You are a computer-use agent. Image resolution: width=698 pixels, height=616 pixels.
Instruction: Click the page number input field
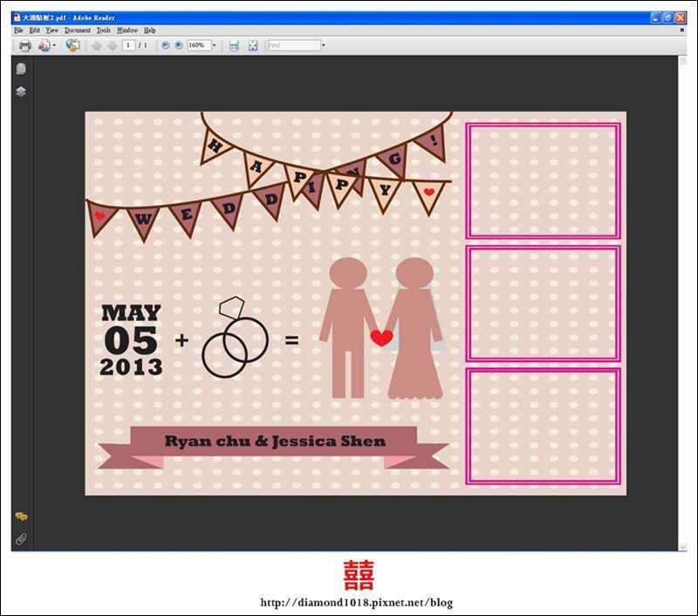coord(128,45)
